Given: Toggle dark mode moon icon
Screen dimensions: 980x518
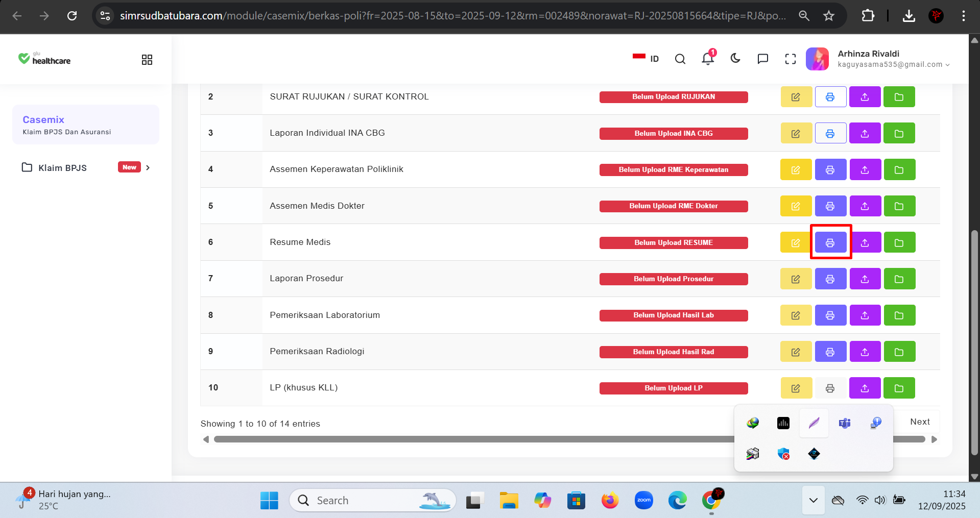Looking at the screenshot, I should tap(735, 59).
